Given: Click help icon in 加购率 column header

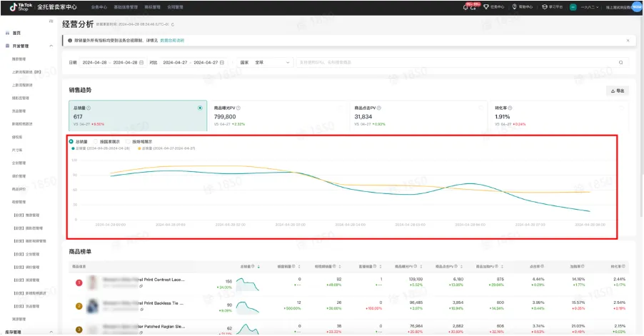Looking at the screenshot, I should click(x=583, y=267).
